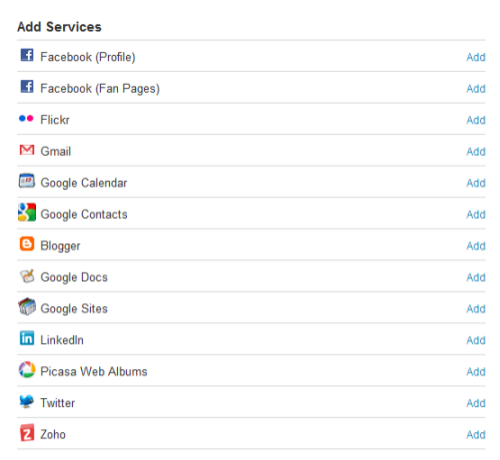
Task: Add the Zoho service
Action: point(476,435)
